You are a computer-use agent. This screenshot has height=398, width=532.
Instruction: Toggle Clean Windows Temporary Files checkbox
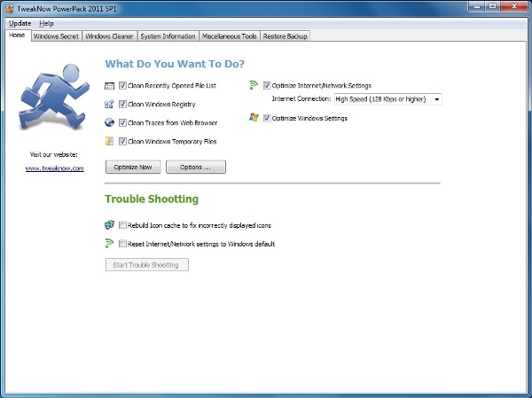pos(122,141)
